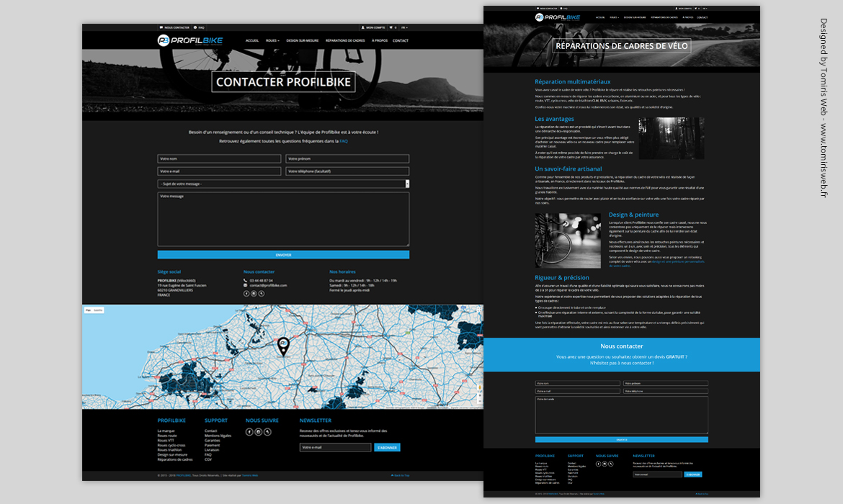Viewport: 843px width, 504px height.
Task: Open the Instagram icon in the contact page footer
Action: 259,432
